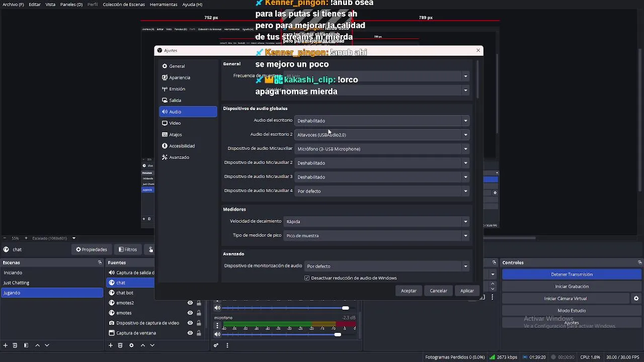Image resolution: width=644 pixels, height=362 pixels.
Task: Open Velocidad de decaimiento dropdown
Action: (376, 221)
